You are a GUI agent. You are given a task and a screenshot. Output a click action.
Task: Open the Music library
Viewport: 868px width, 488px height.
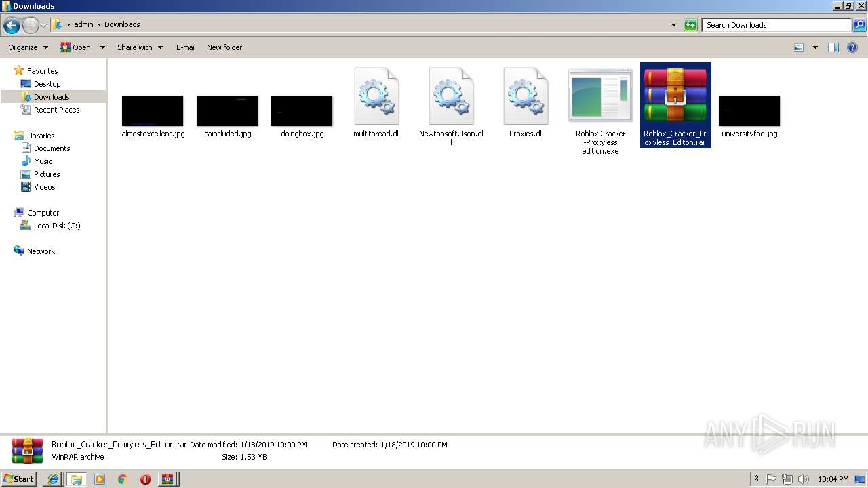pos(43,161)
